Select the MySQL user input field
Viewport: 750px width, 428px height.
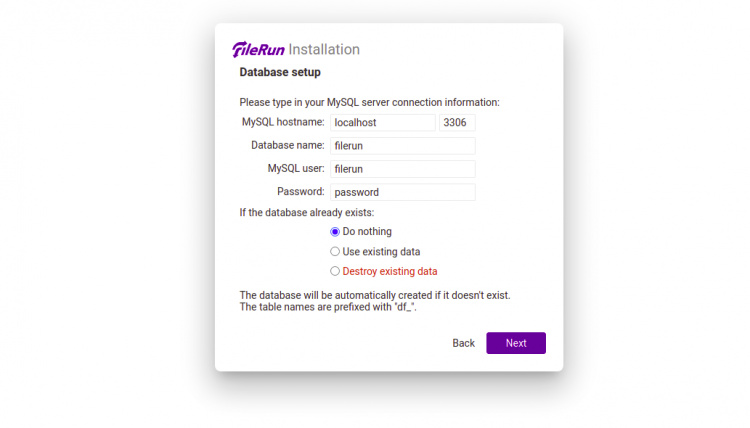point(402,169)
